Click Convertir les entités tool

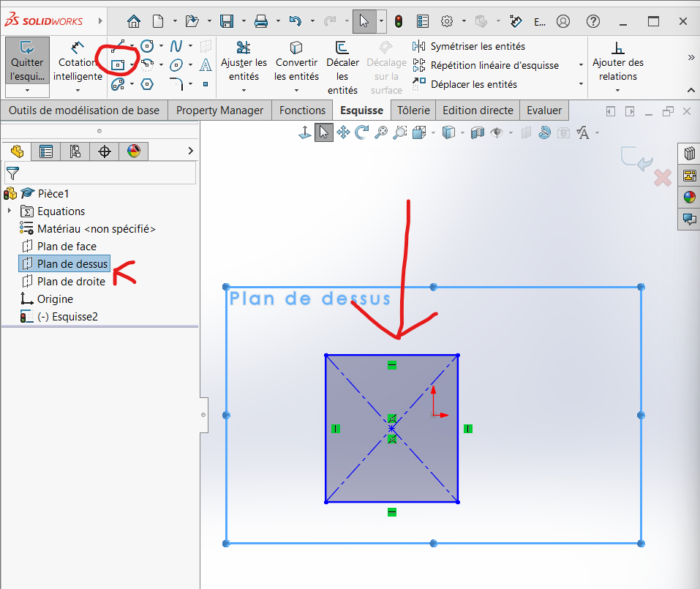pyautogui.click(x=296, y=61)
